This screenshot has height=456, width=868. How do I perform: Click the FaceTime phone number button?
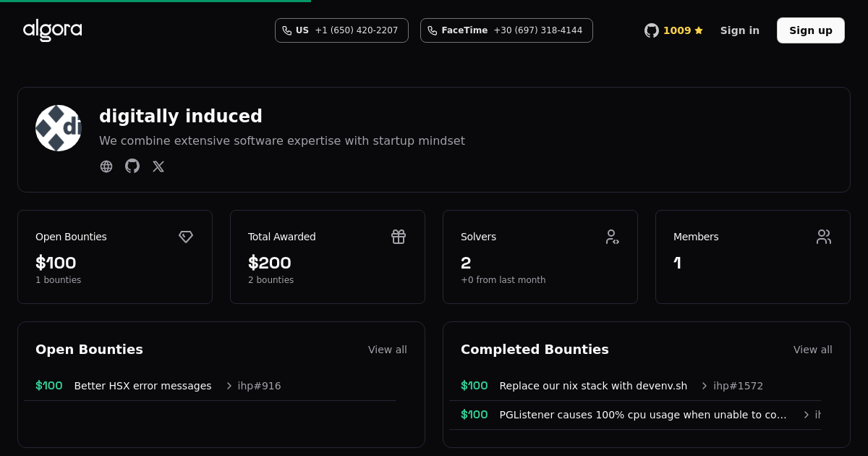click(x=506, y=30)
